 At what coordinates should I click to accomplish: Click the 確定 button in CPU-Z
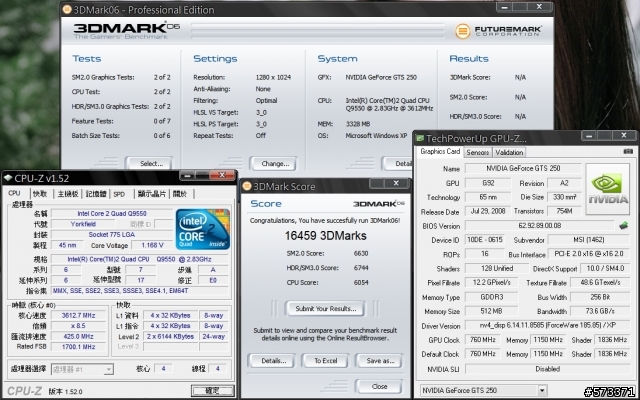[x=213, y=391]
